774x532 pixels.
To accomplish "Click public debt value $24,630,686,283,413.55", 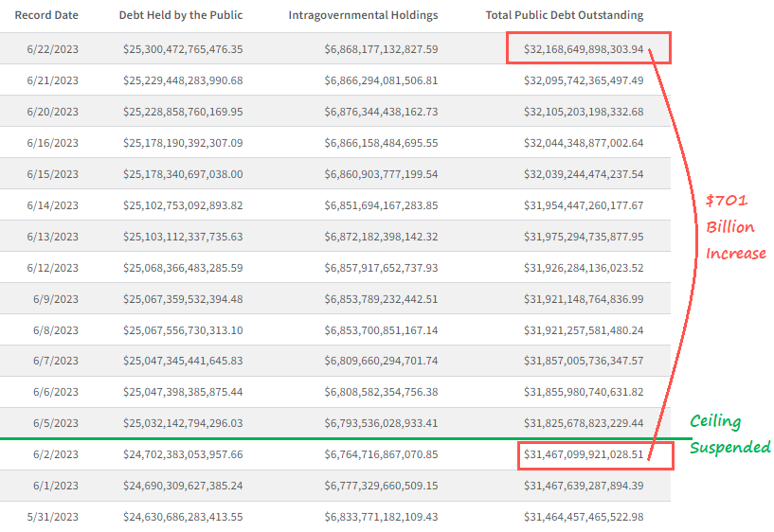I will [183, 517].
